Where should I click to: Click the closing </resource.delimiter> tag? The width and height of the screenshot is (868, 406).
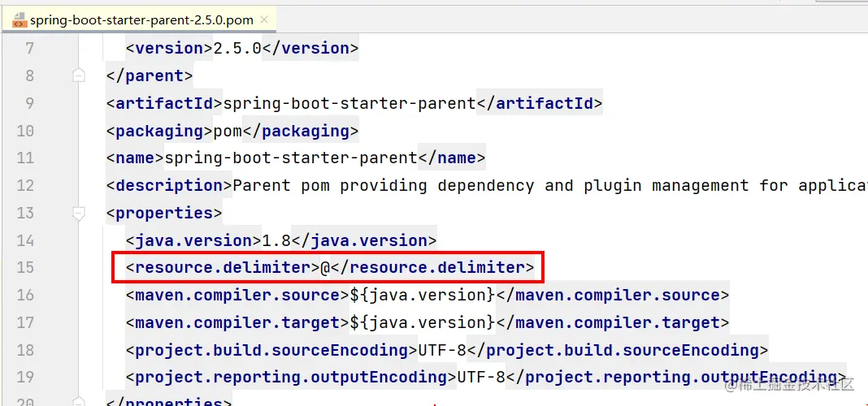[x=432, y=268]
